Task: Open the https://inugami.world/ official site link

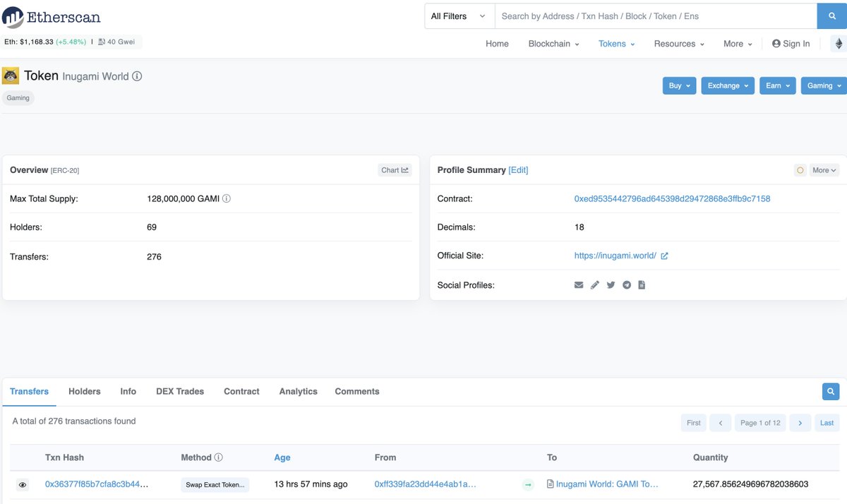Action: (x=615, y=256)
